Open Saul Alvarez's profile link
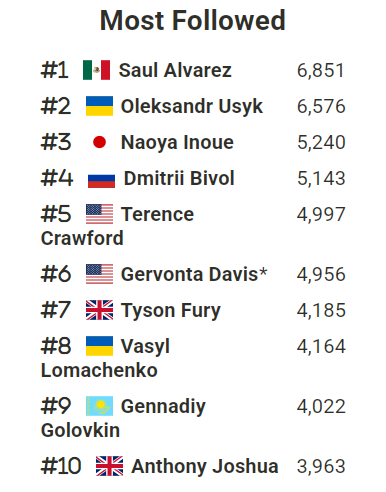This screenshot has width=386, height=492. (175, 70)
